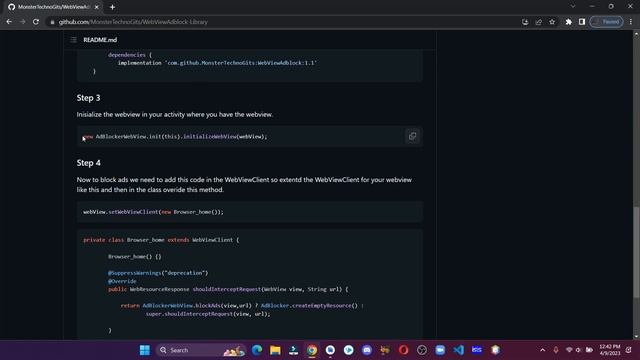Bookmark this page with the star
This screenshot has width=640, height=360.
pyautogui.click(x=552, y=22)
